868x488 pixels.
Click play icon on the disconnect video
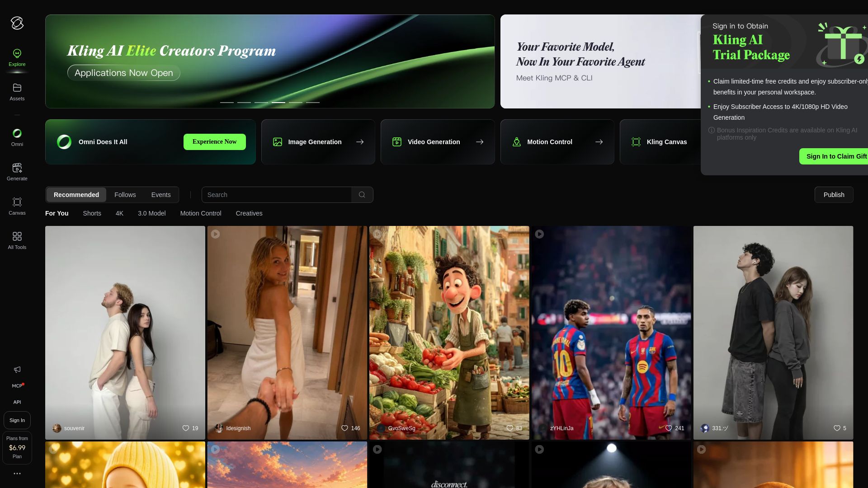[377, 450]
